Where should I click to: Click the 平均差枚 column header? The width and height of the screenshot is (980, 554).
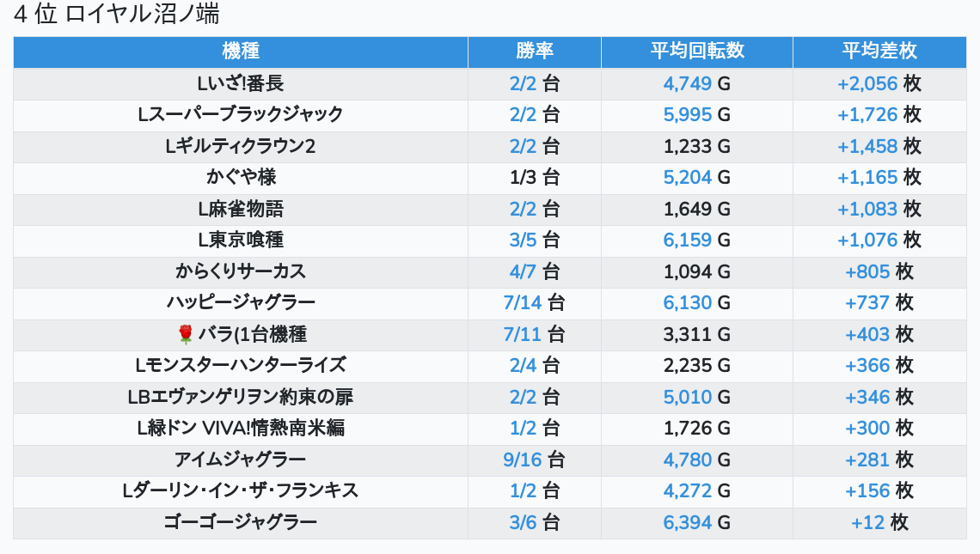pyautogui.click(x=879, y=52)
